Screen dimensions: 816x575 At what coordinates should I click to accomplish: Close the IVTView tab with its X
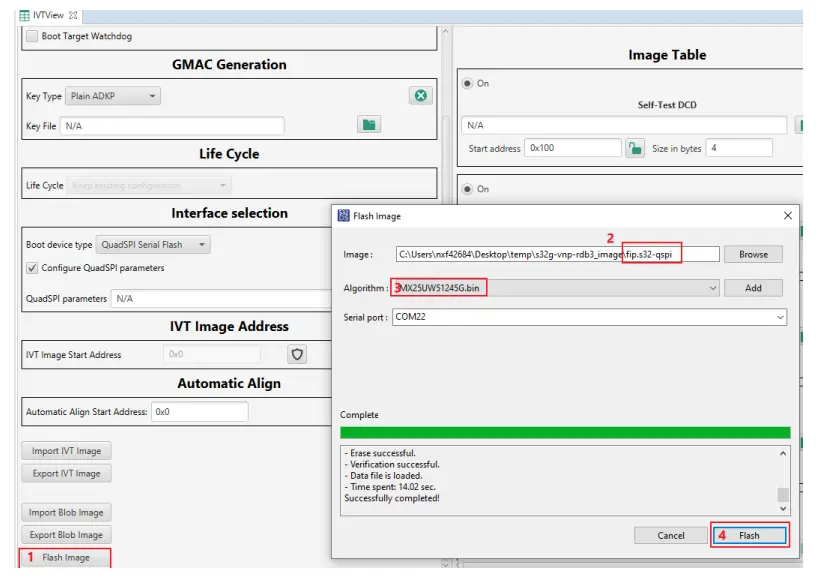73,15
